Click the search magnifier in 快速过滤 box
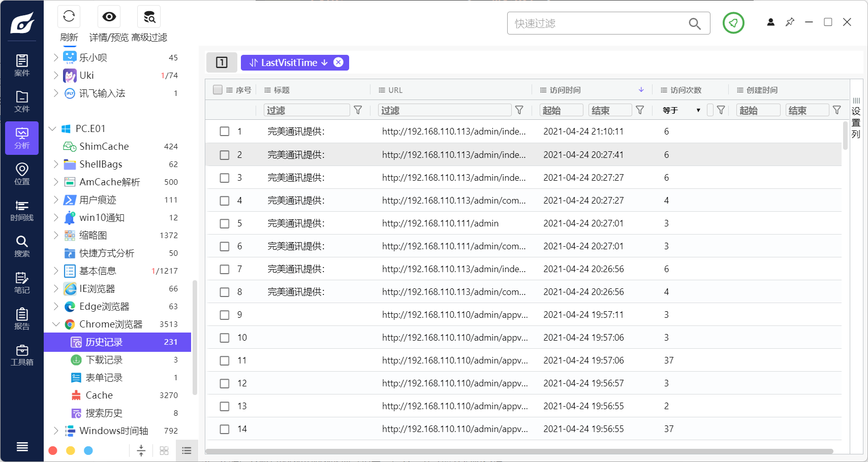The height and width of the screenshot is (462, 868). tap(695, 23)
